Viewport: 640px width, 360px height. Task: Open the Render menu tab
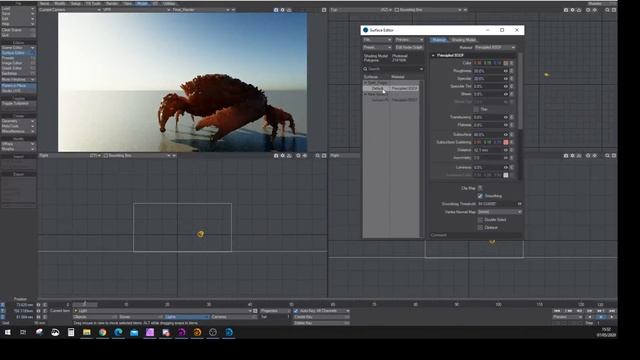(111, 3)
